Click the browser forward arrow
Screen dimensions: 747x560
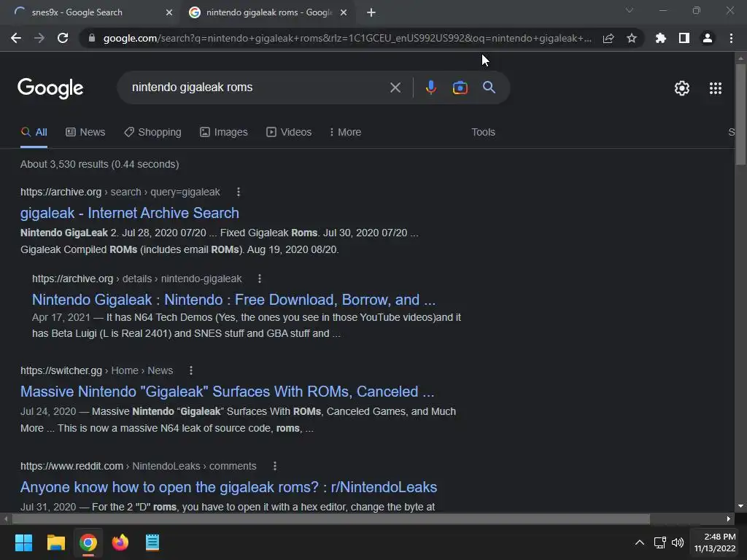coord(39,38)
